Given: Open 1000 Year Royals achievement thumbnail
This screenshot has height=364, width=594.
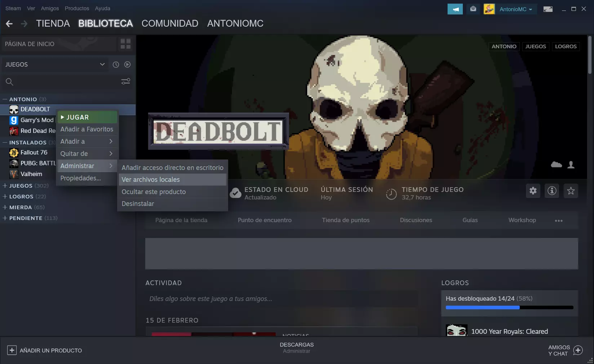Looking at the screenshot, I should point(457,330).
